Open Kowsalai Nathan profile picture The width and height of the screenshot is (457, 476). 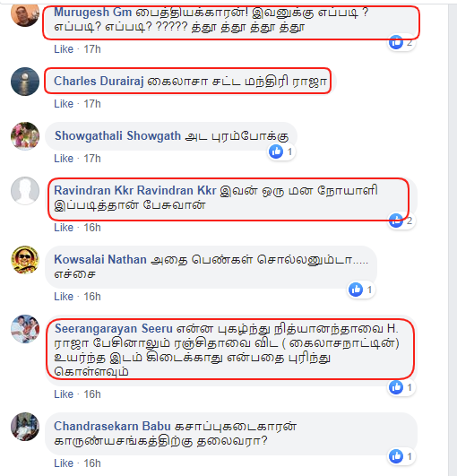[25, 260]
